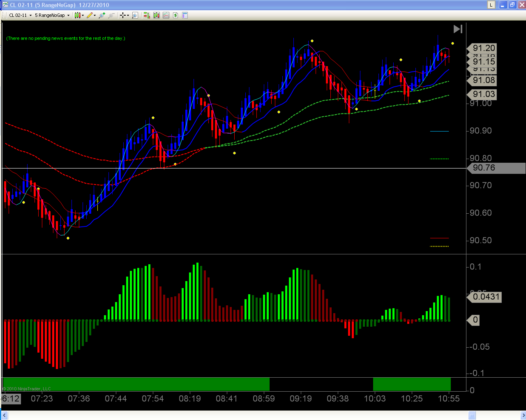Viewport: 526px width, 420px height.
Task: Select the pencil drawing tools icon
Action: point(90,15)
